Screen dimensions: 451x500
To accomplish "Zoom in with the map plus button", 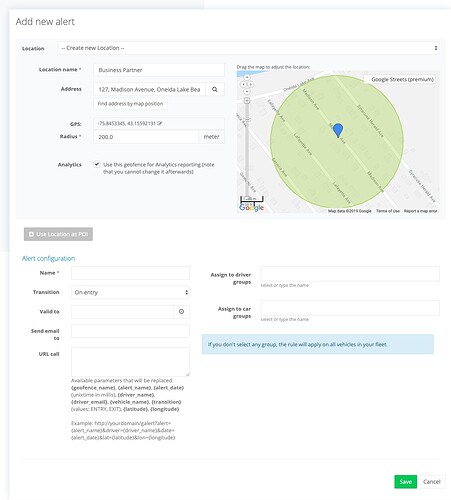I will point(247,101).
